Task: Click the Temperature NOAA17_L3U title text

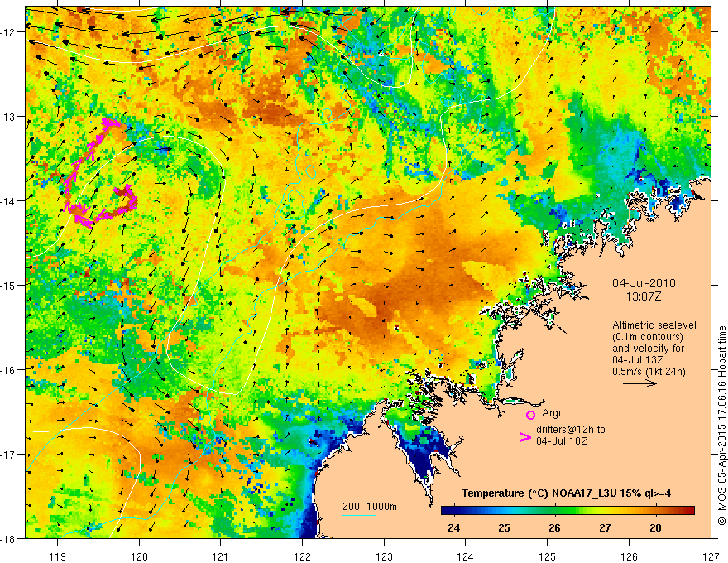Action: pyautogui.click(x=566, y=493)
